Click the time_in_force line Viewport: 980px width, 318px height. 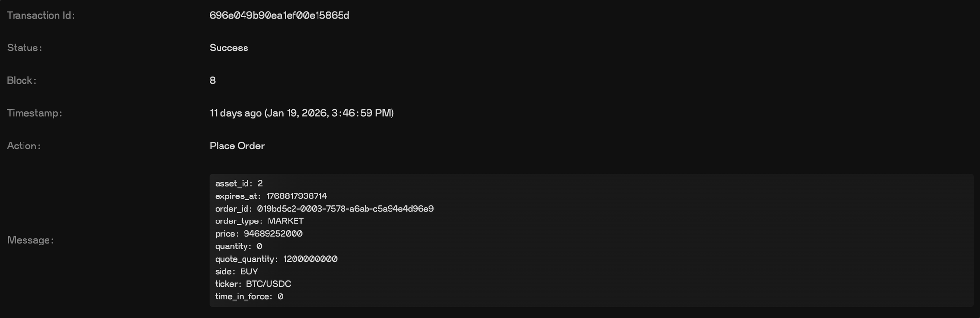coord(249,296)
